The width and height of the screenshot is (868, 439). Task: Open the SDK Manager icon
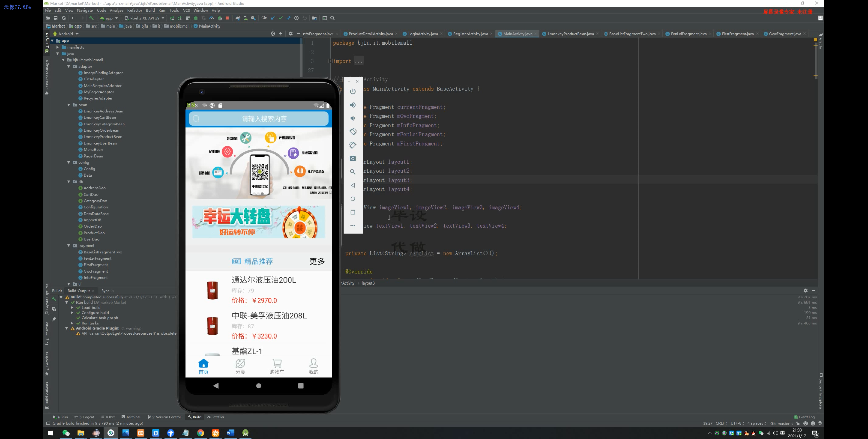click(x=253, y=18)
